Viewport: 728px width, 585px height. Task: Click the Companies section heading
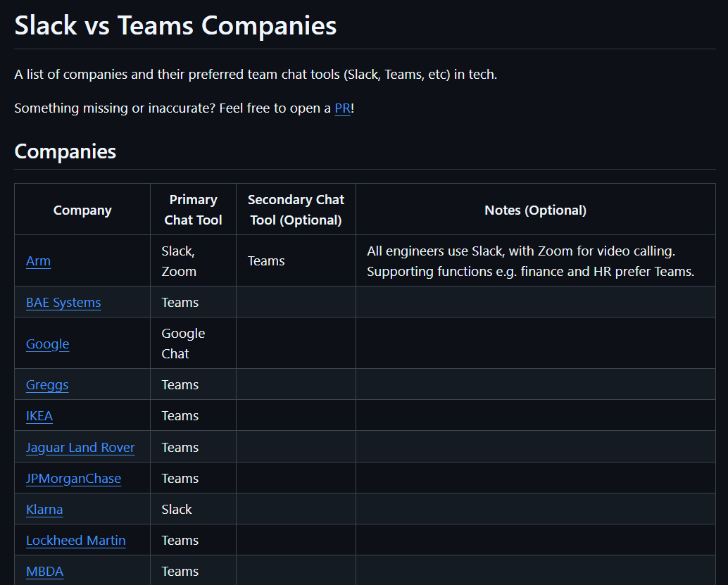(65, 151)
